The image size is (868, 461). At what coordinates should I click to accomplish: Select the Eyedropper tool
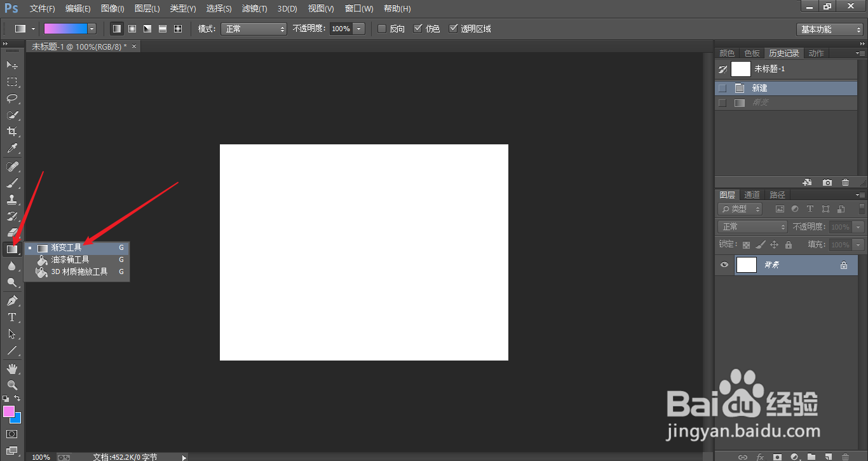click(x=12, y=148)
